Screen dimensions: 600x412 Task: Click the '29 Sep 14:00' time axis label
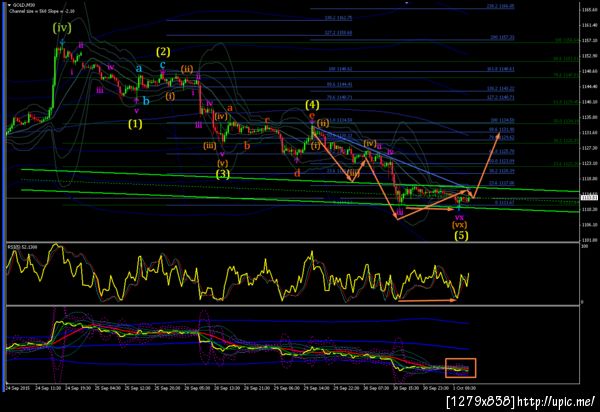click(x=316, y=388)
